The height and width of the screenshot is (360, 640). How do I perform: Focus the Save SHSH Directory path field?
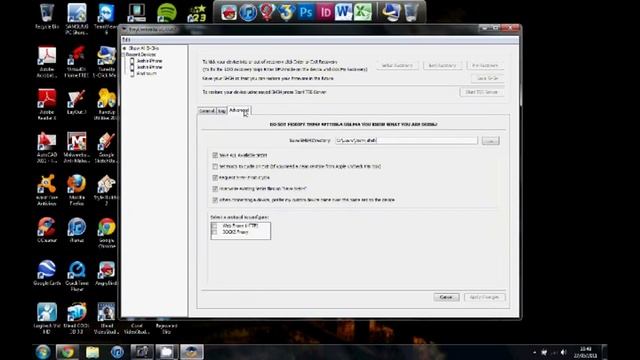pyautogui.click(x=406, y=140)
